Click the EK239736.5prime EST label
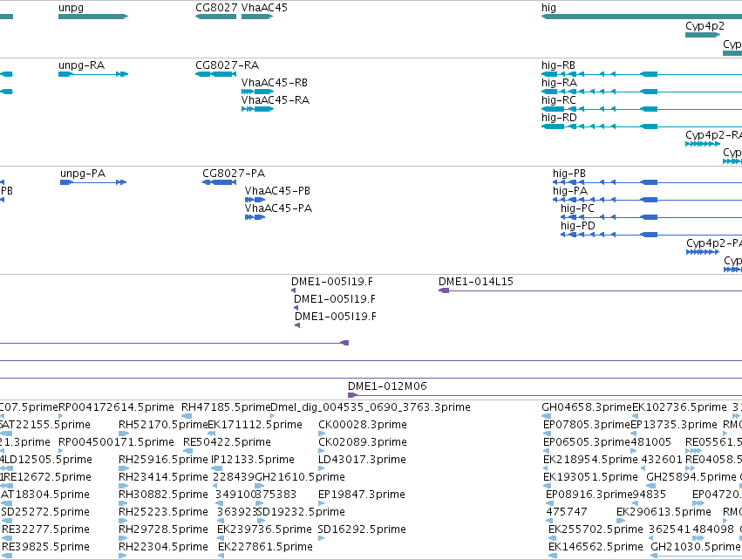 pyautogui.click(x=264, y=529)
